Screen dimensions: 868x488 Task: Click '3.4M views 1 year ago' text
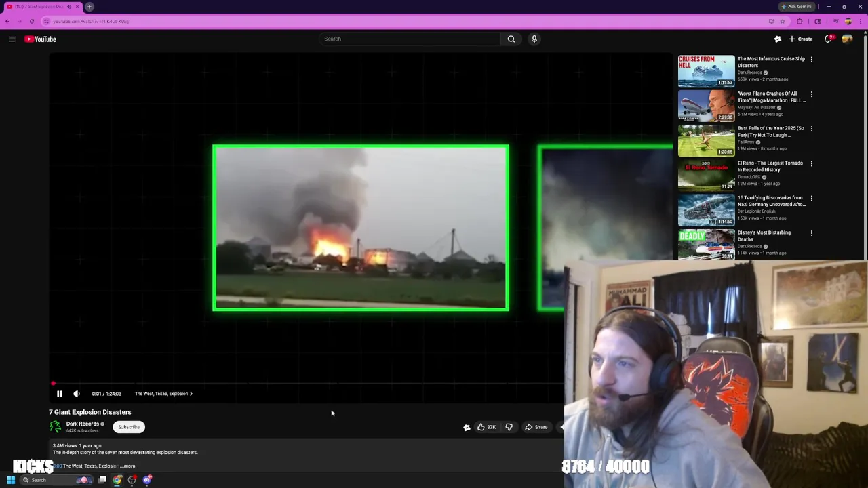pos(77,446)
